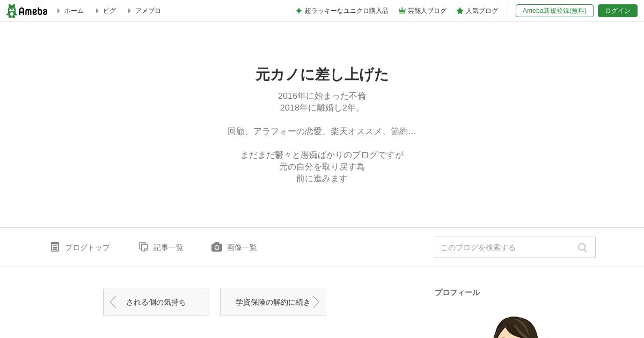Image resolution: width=644 pixels, height=338 pixels.
Task: Click text まだまだ鬱々と愚痴ばかりのブログですが
Action: click(322, 155)
